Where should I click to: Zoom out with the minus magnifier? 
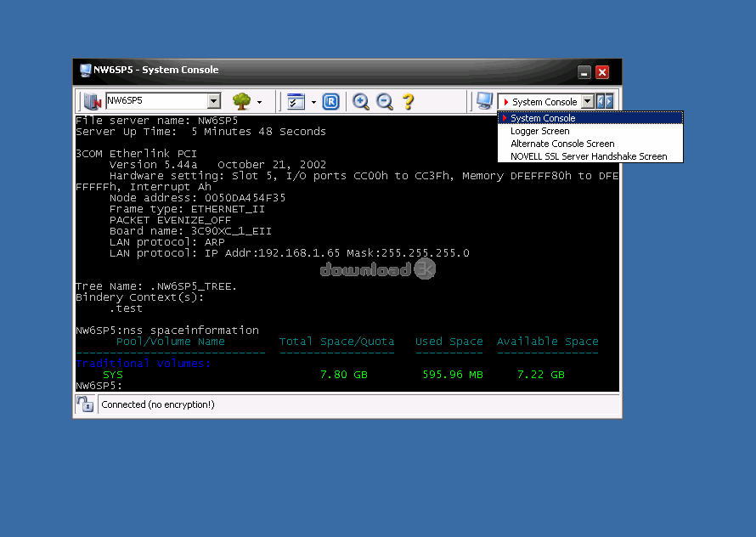pyautogui.click(x=385, y=102)
